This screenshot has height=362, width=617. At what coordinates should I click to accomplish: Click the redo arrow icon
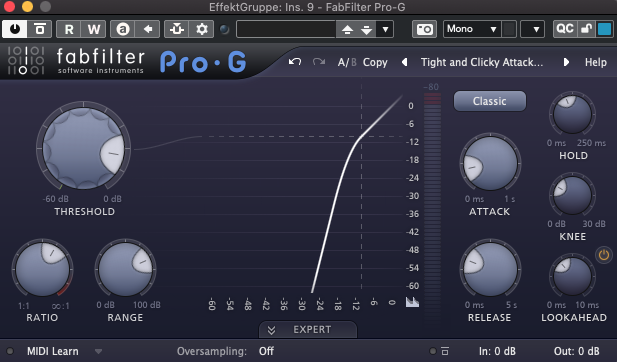(x=319, y=62)
